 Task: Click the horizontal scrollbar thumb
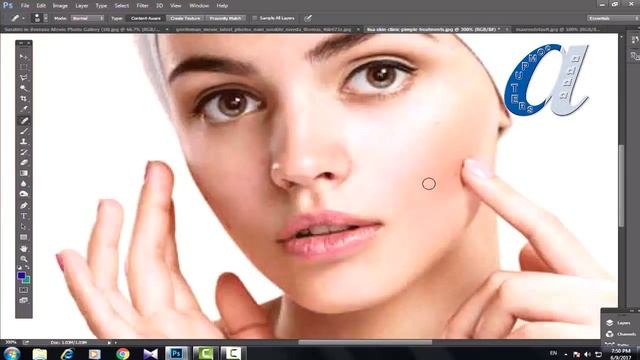click(x=365, y=342)
